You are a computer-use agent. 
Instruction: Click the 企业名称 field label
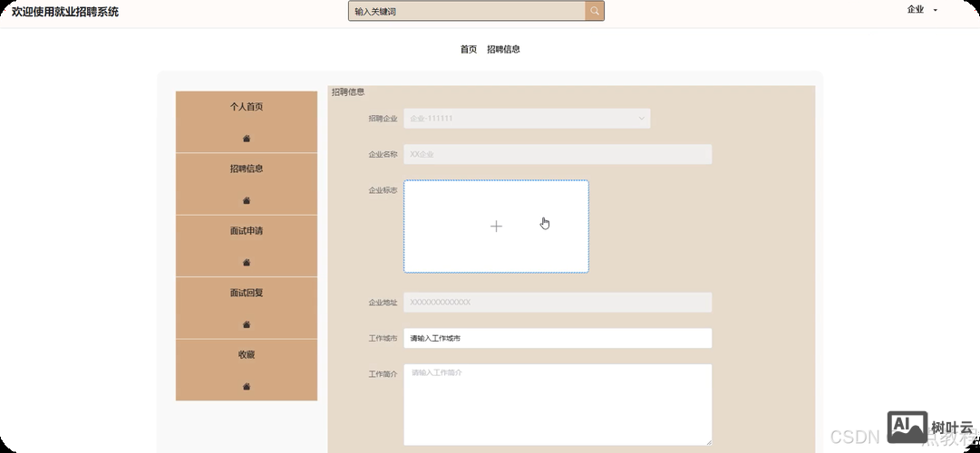(383, 154)
